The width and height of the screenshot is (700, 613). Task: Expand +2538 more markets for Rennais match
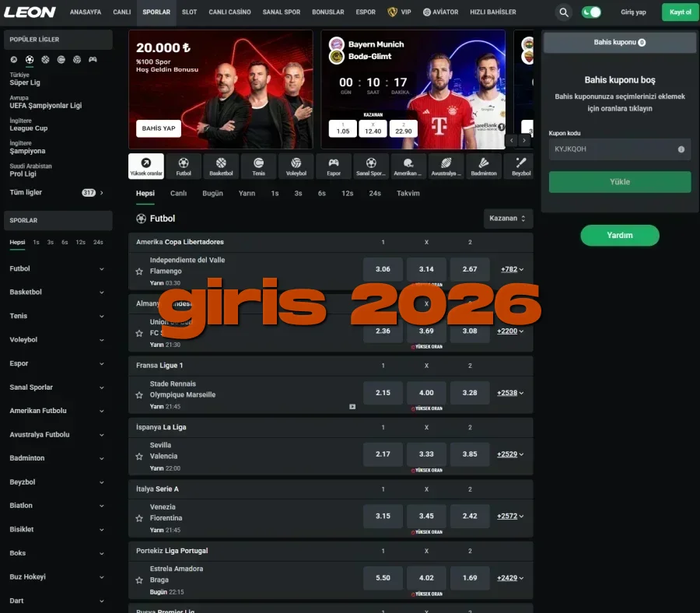click(x=510, y=393)
